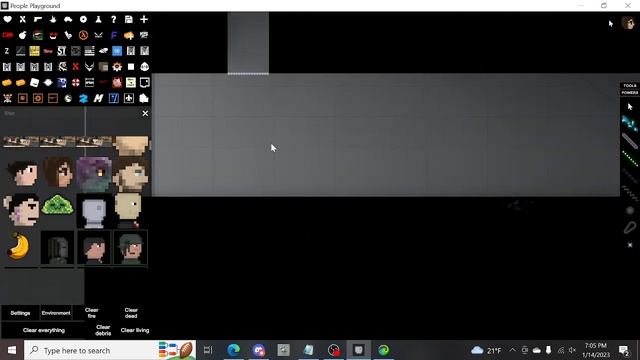This screenshot has height=360, width=640.
Task: Select the italic M mod category
Action: pos(98,98)
